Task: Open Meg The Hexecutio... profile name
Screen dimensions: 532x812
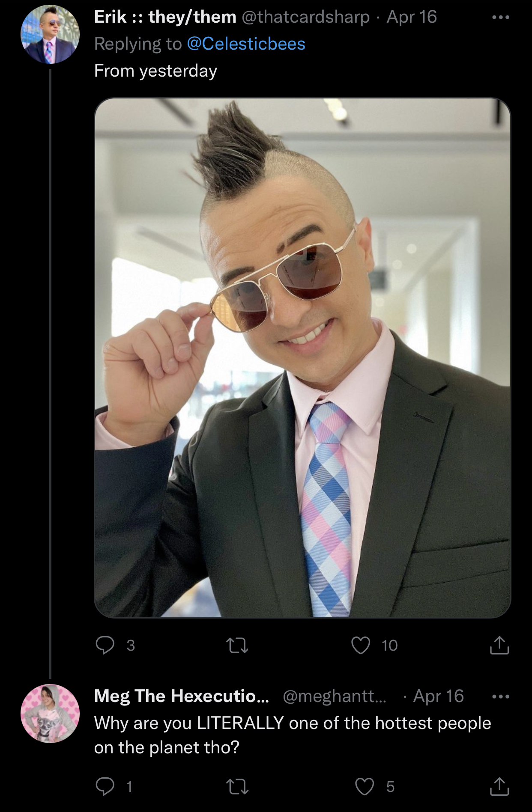Action: pos(182,696)
